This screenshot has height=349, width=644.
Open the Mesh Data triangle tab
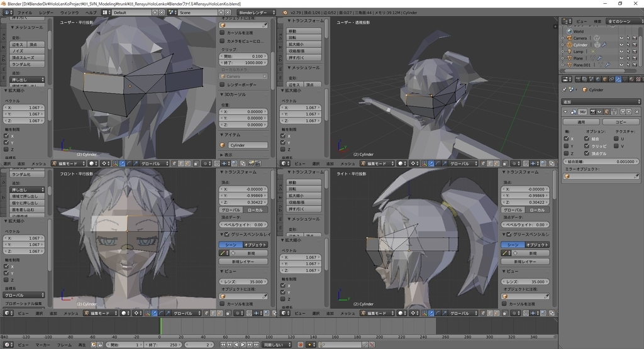pos(625,79)
